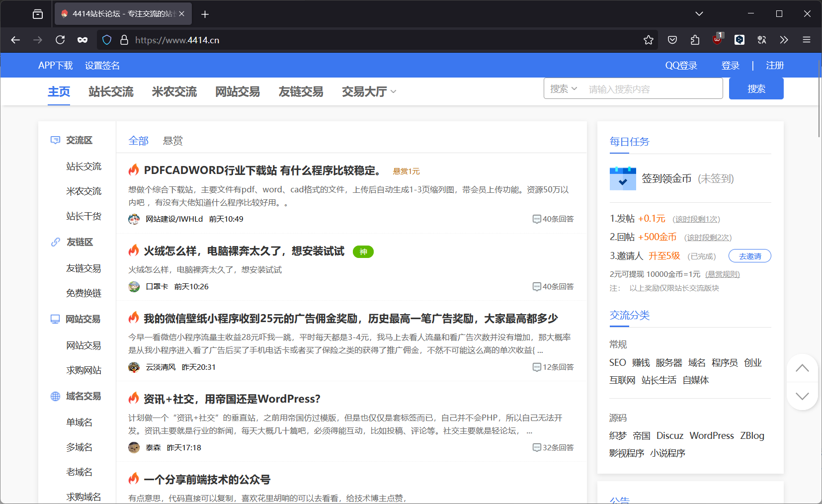Viewport: 822px width, 504px height.
Task: Open sidebar item 单域名
Action: (x=79, y=422)
